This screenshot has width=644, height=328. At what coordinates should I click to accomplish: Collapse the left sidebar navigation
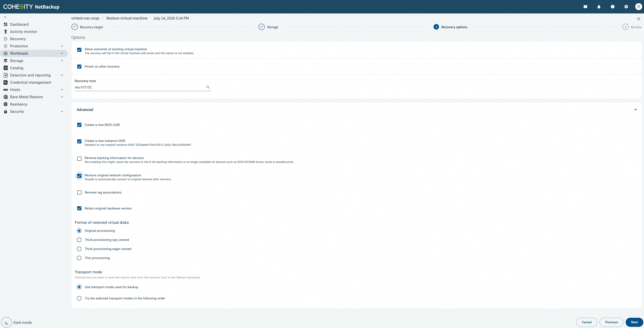pos(5,17)
